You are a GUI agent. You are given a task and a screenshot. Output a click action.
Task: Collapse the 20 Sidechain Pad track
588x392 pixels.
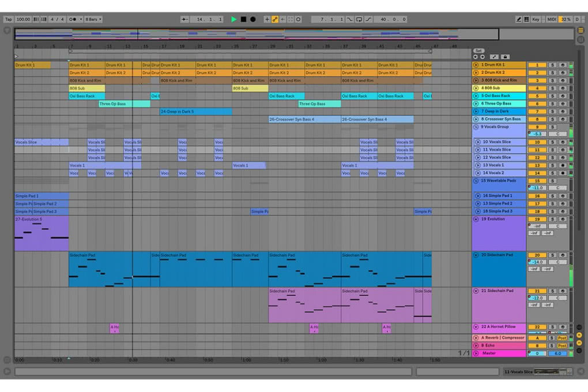click(476, 255)
